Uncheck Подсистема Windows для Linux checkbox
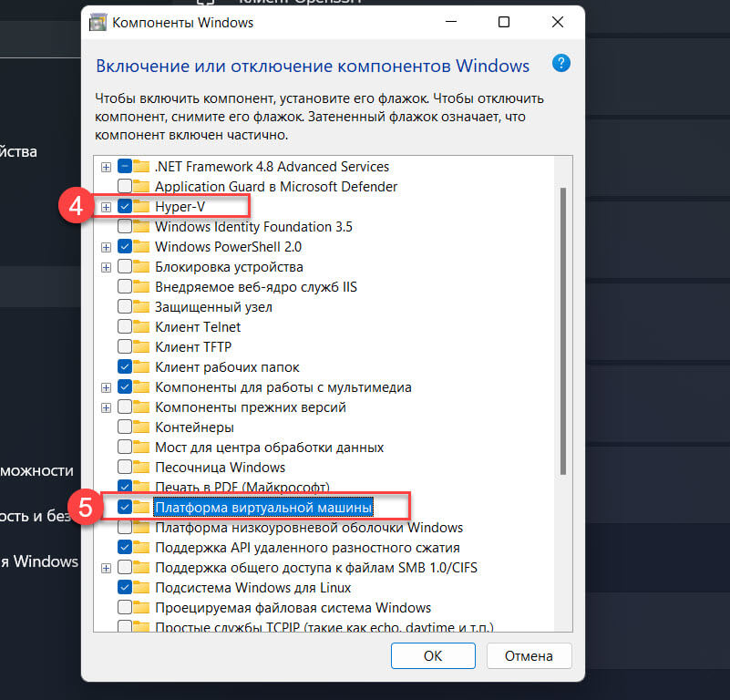This screenshot has width=730, height=700. [125, 588]
